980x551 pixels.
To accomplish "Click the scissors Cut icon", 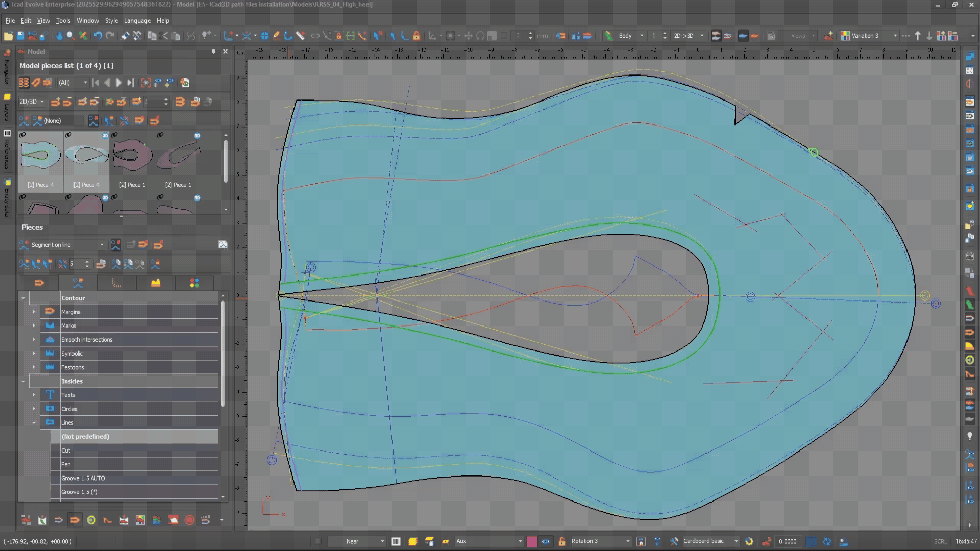I will click(x=164, y=36).
